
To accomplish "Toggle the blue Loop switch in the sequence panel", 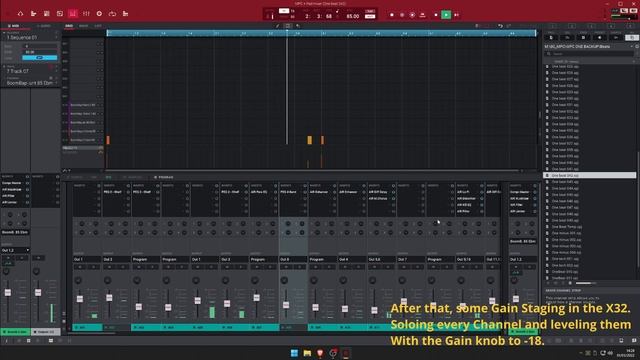I will 40,58.
